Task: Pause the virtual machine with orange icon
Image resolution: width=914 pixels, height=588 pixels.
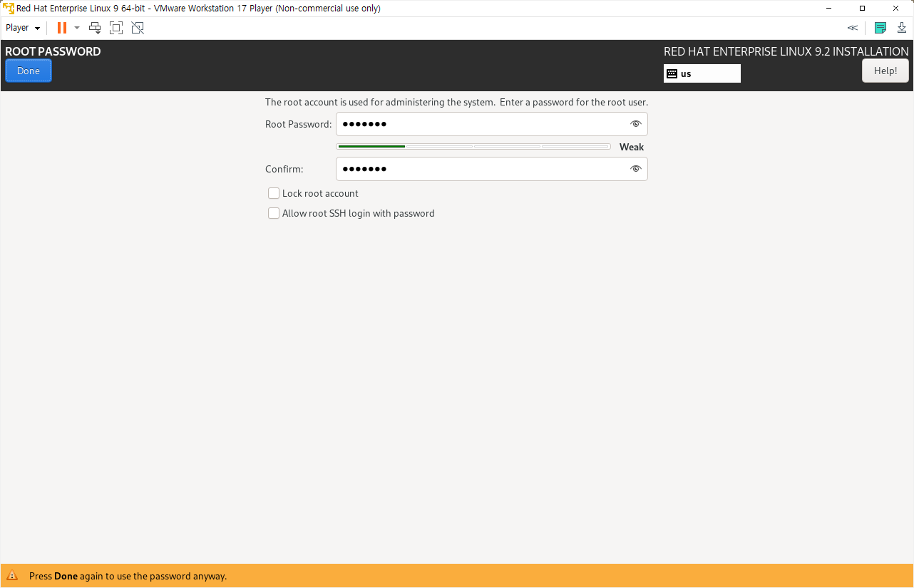Action: click(62, 28)
